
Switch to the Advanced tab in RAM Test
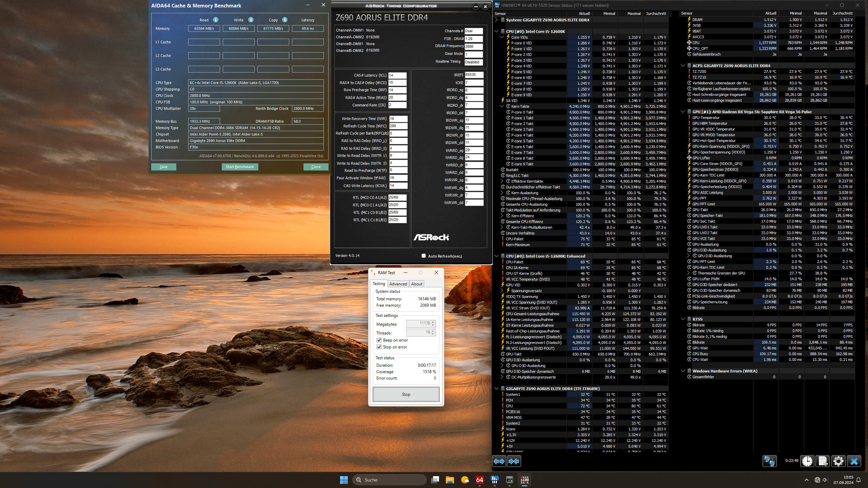(398, 284)
